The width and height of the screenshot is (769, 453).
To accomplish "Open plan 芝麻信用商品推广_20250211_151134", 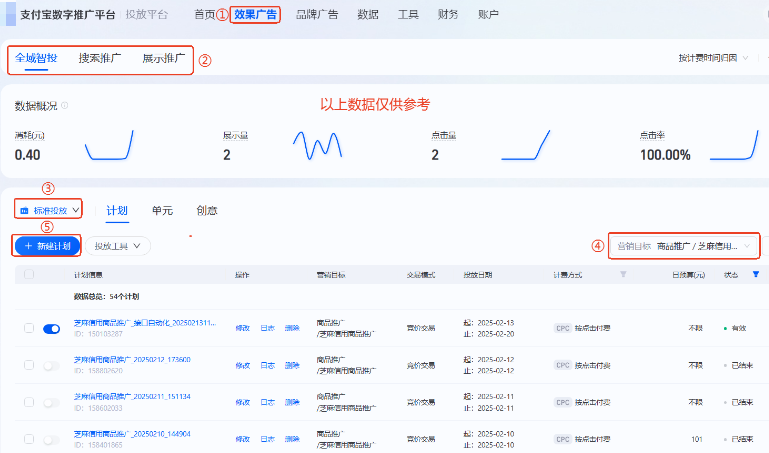I will click(132, 396).
